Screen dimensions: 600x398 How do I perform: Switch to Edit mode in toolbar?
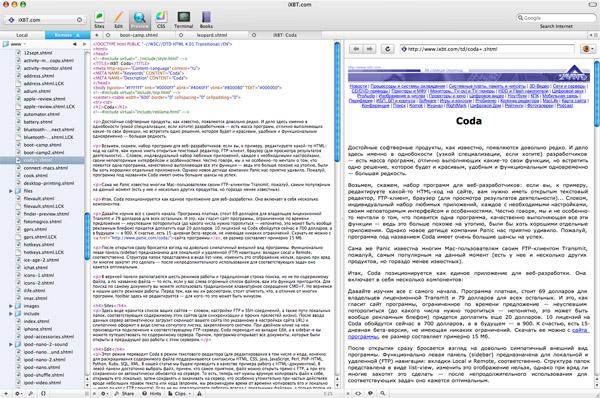coord(119,20)
